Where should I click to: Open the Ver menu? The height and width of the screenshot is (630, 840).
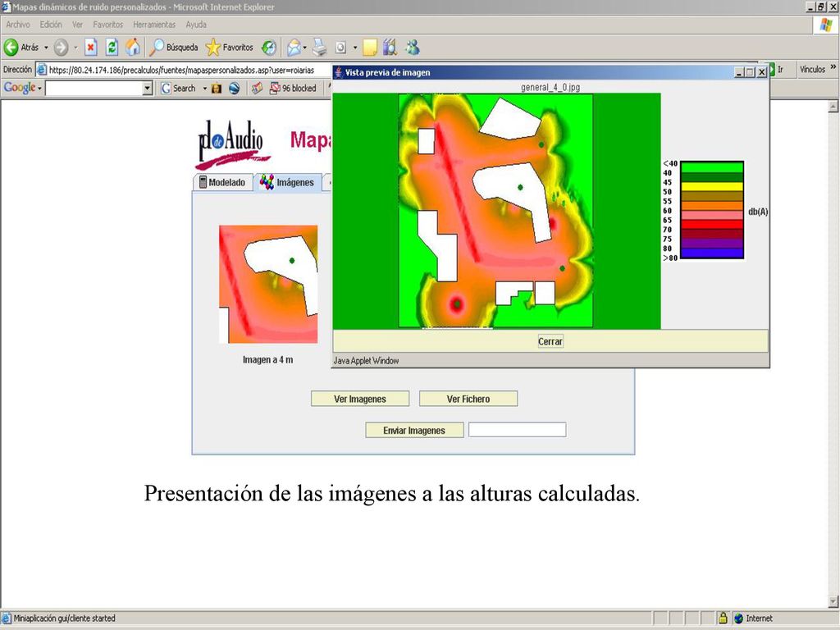coord(78,25)
